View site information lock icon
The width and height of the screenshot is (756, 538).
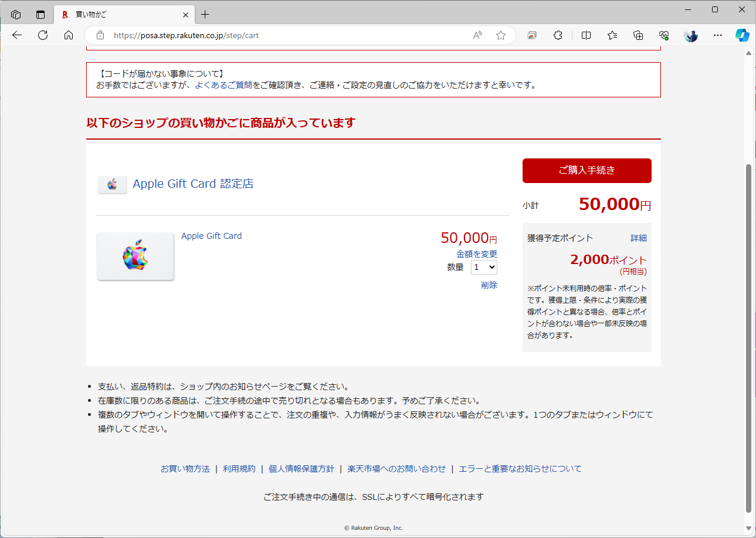tap(100, 35)
